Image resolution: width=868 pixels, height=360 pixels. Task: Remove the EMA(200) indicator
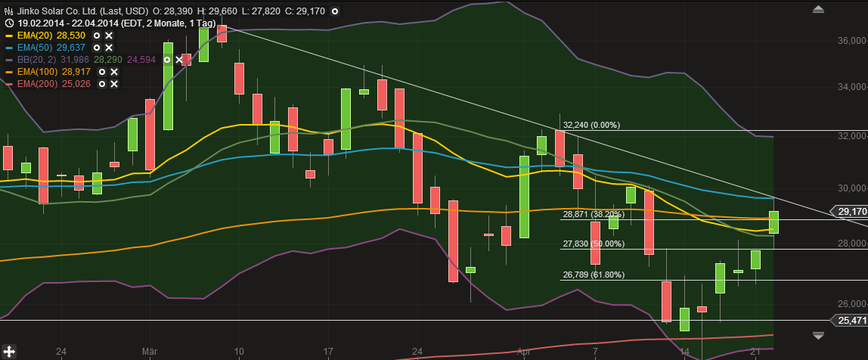click(114, 84)
